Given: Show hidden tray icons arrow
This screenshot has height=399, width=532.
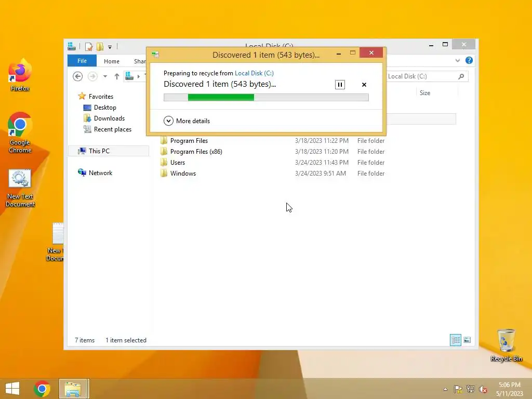Looking at the screenshot, I should [x=445, y=389].
